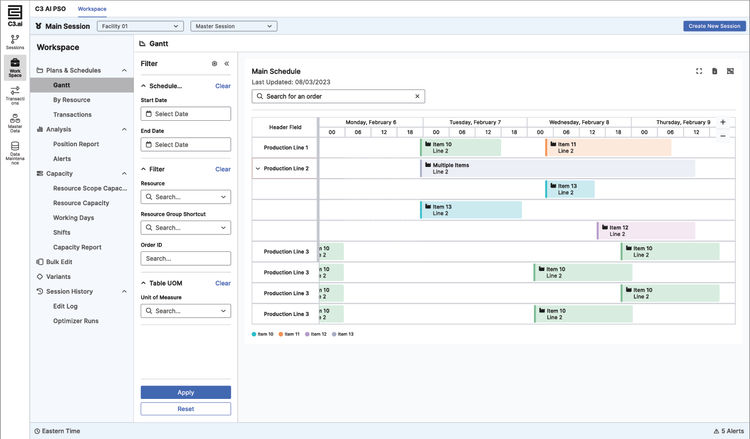Click the Apply filter button
Image resolution: width=750 pixels, height=439 pixels.
coord(186,392)
